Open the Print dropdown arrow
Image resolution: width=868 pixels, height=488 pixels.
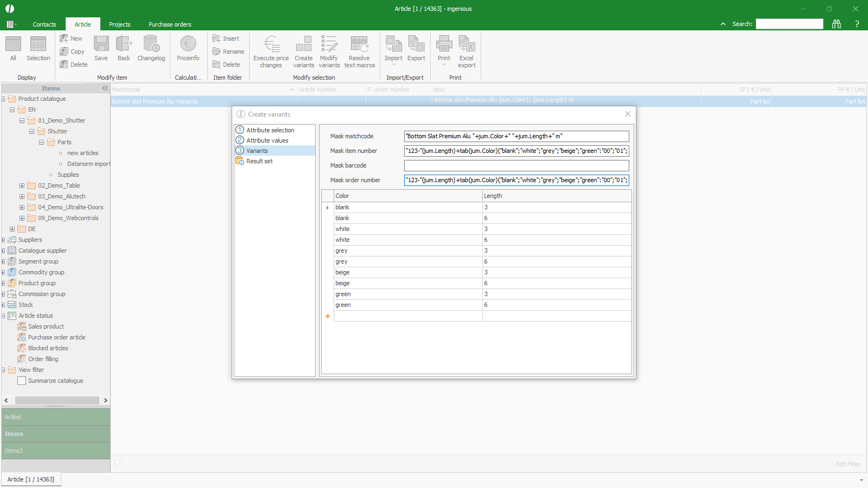tap(444, 65)
